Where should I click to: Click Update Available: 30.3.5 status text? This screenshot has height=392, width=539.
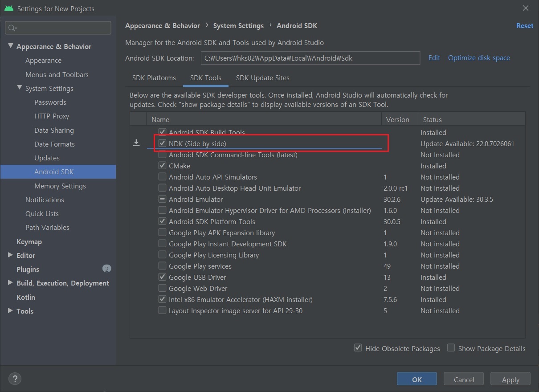[x=457, y=199]
